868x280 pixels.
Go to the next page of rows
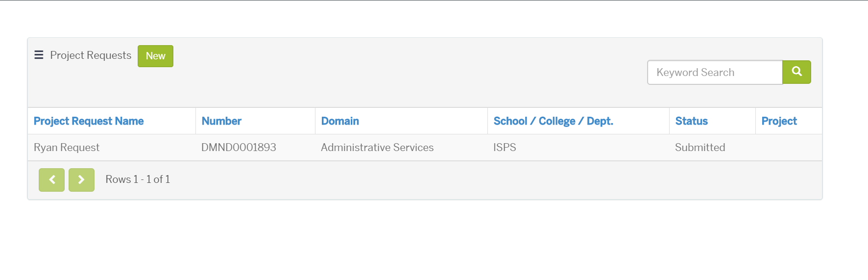coord(81,180)
